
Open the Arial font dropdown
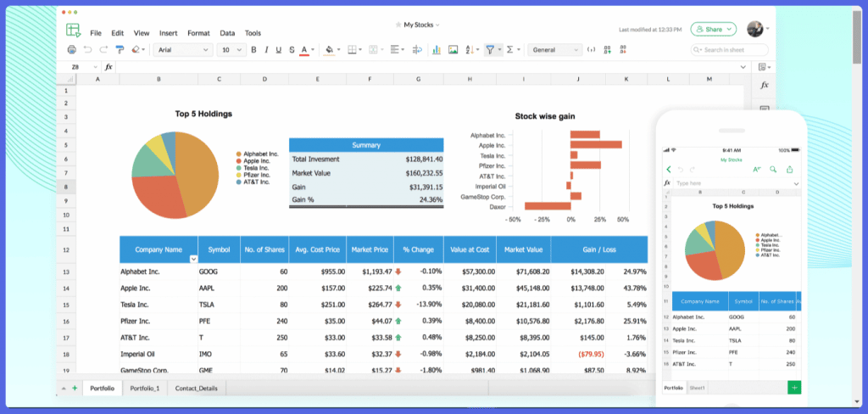pyautogui.click(x=183, y=50)
